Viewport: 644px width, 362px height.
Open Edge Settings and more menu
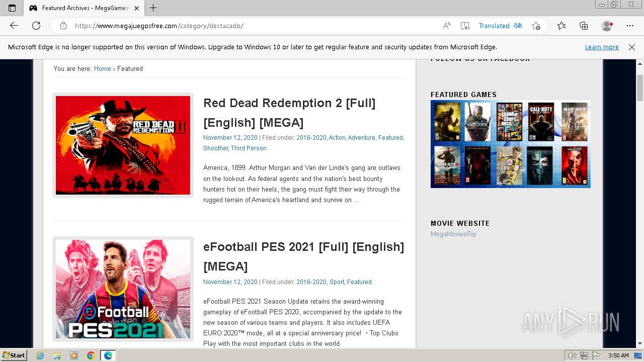click(x=630, y=26)
